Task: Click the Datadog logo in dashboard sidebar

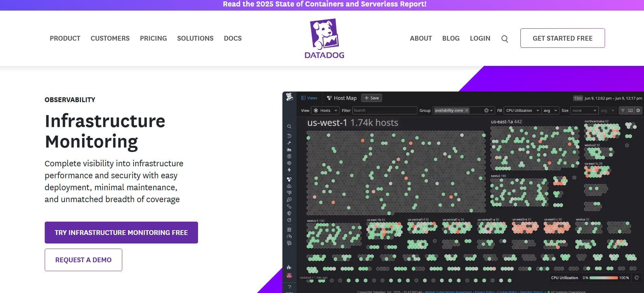Action: (290, 97)
